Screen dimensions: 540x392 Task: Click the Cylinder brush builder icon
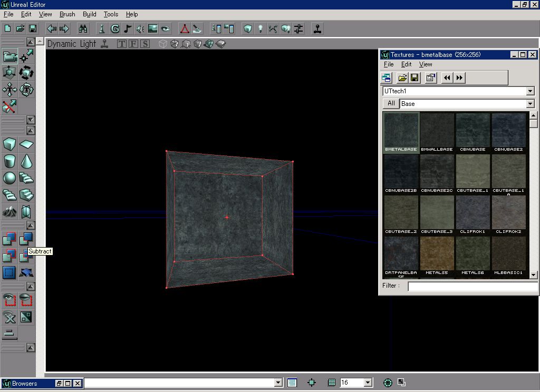(9, 161)
